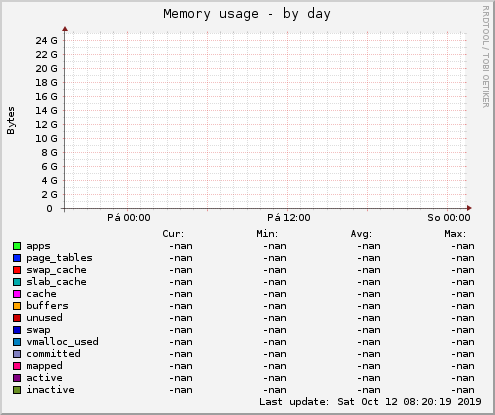Click the apps row Cur value
This screenshot has height=415, width=495.
(181, 246)
